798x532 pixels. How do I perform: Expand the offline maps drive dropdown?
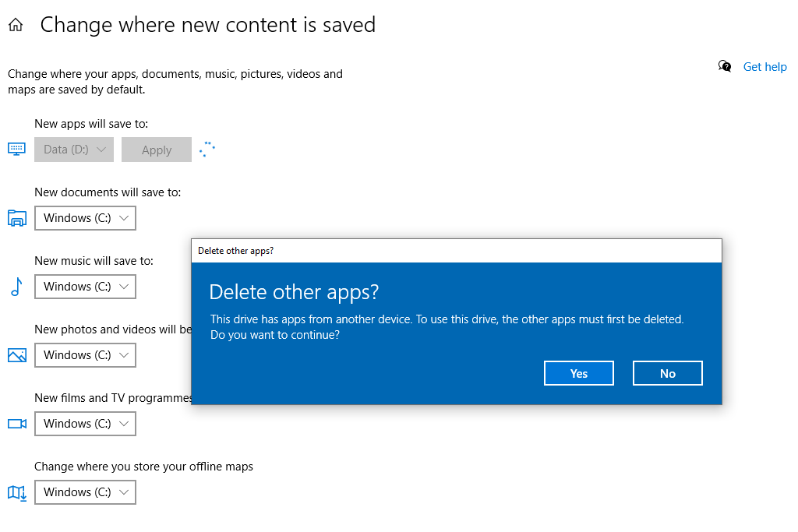click(85, 492)
